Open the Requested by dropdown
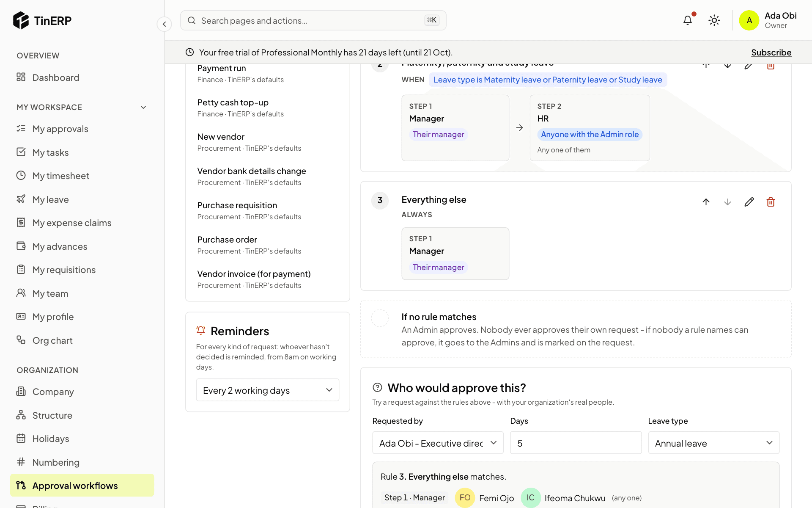Viewport: 812px width, 508px height. (x=438, y=443)
